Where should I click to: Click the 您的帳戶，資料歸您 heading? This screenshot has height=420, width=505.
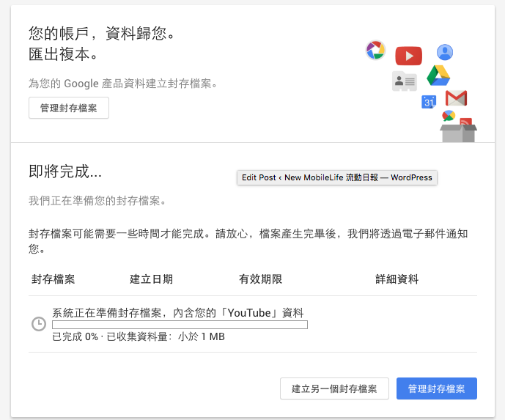(101, 33)
